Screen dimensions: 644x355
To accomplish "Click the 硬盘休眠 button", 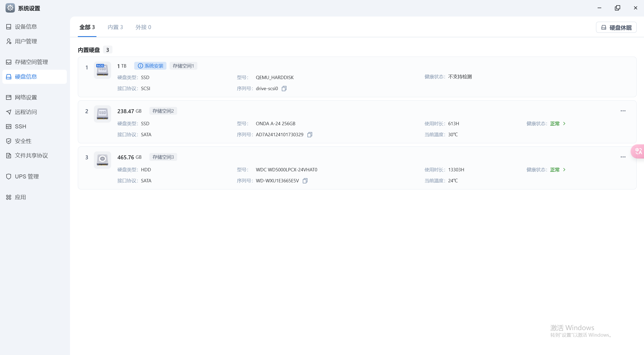I will 616,28.
